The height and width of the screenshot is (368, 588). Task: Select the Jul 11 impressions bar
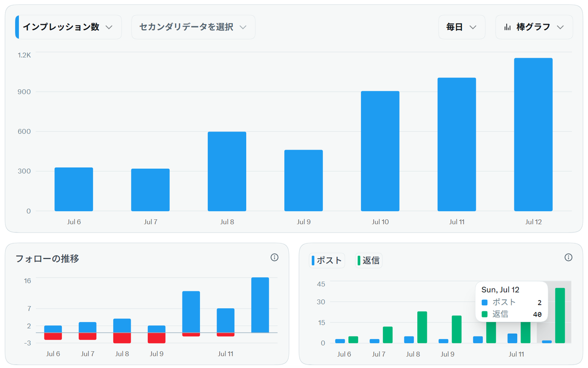click(x=457, y=144)
